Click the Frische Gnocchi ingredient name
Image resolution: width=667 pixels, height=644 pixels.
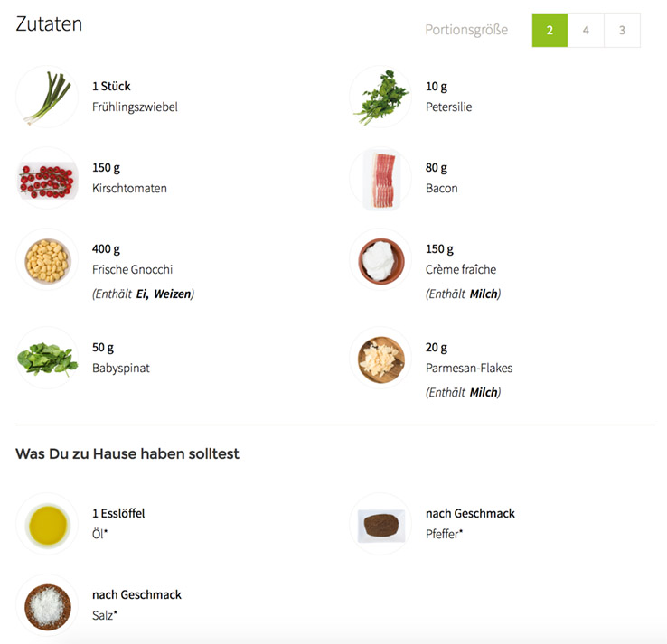click(132, 269)
